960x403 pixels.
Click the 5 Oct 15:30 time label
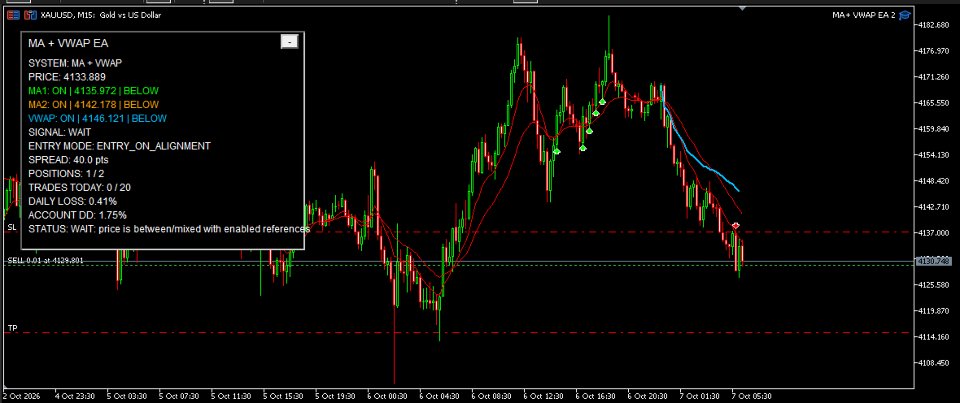click(x=284, y=396)
